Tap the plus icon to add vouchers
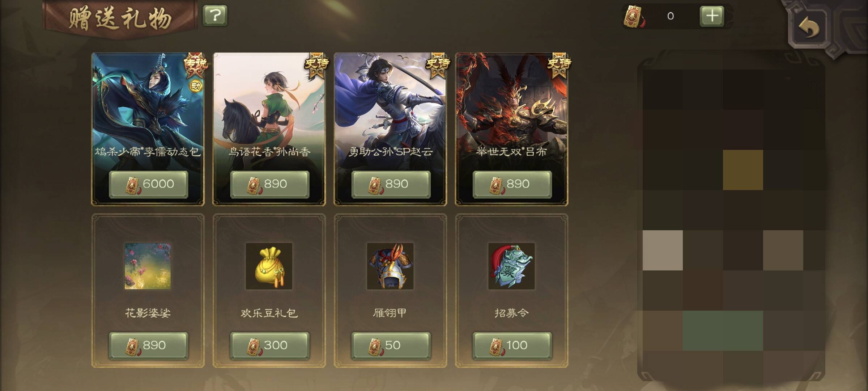Viewport: 868px width, 391px height. pos(712,16)
